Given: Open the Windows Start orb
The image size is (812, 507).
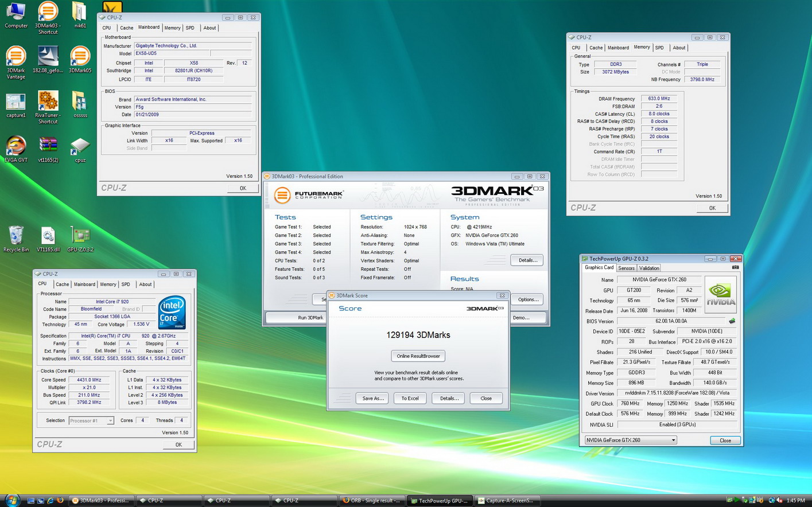Looking at the screenshot, I should pyautogui.click(x=12, y=500).
